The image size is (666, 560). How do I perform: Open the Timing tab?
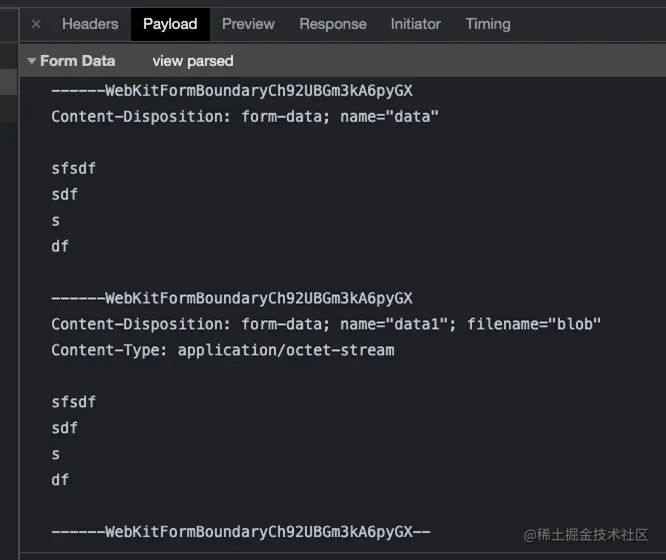tap(488, 24)
